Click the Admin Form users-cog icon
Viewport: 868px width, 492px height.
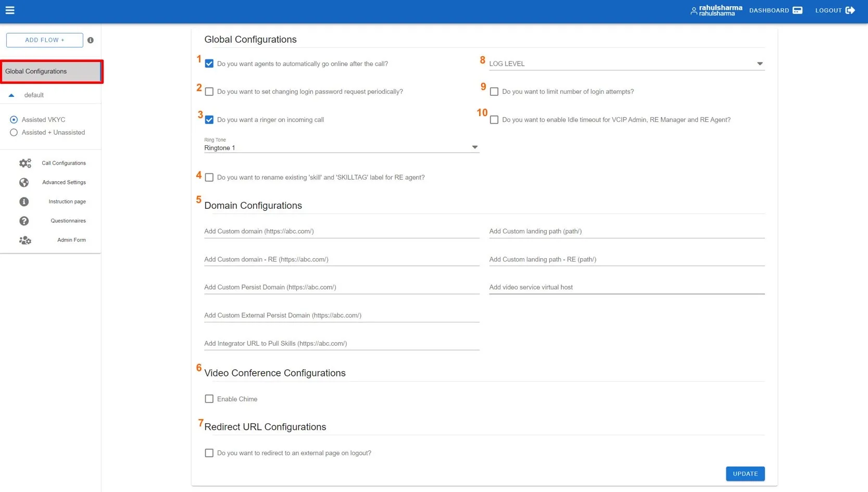25,240
